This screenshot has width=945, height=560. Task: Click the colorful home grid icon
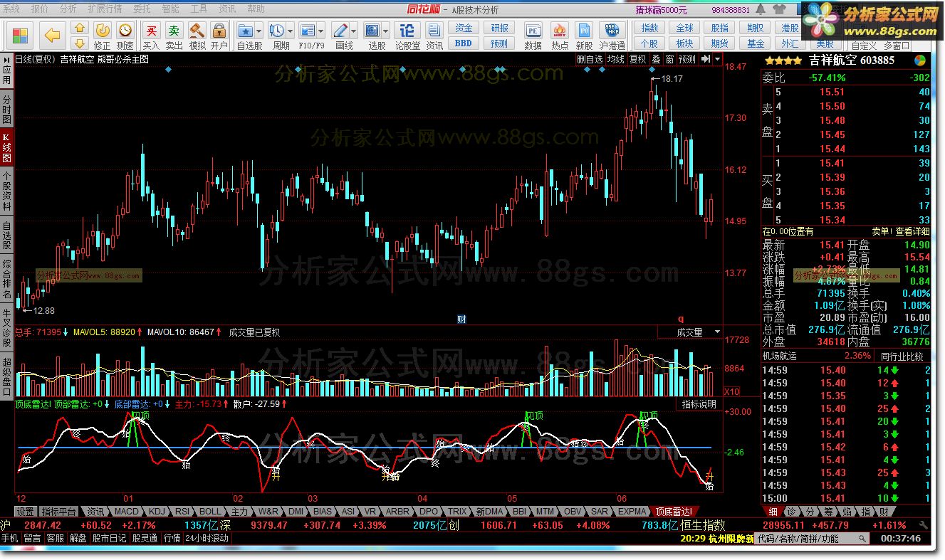(21, 36)
